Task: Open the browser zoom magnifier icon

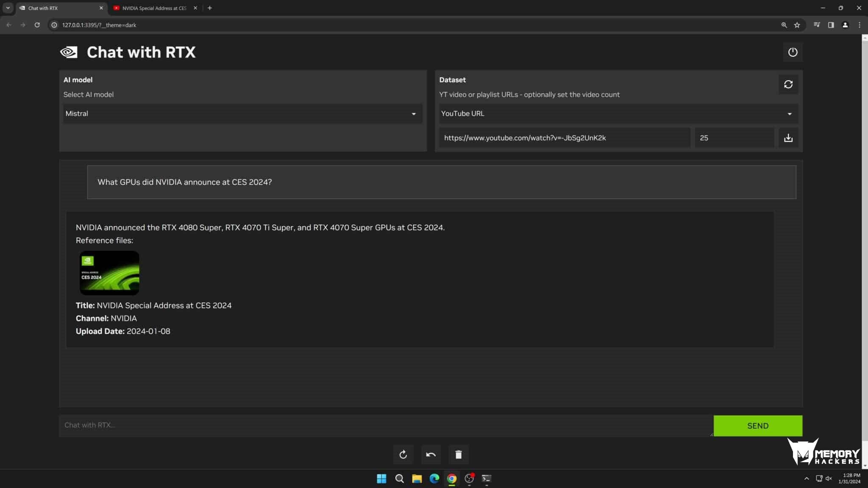Action: tap(784, 25)
